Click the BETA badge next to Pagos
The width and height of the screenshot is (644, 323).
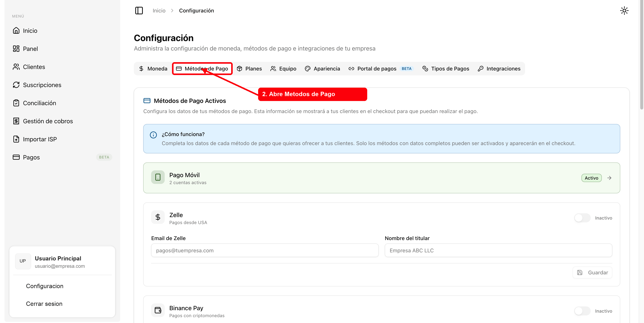[104, 157]
